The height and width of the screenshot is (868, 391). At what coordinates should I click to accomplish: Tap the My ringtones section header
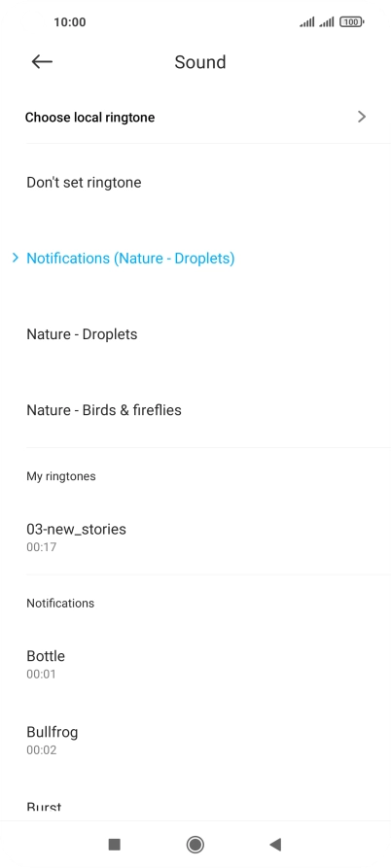tap(61, 476)
